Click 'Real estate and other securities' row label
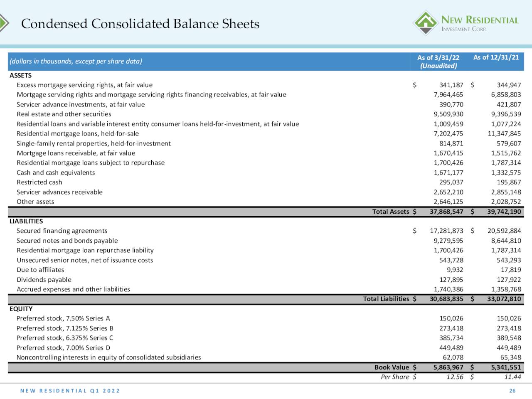Screen dimensions: 532x399 64,114
